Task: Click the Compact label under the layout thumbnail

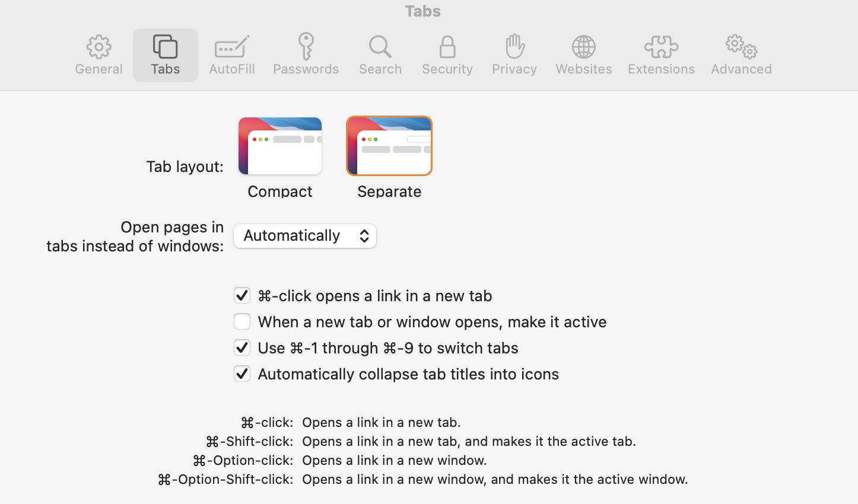Action: pos(280,191)
